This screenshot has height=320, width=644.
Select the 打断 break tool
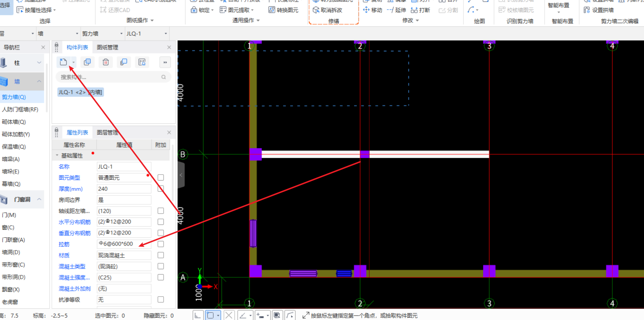(420, 10)
